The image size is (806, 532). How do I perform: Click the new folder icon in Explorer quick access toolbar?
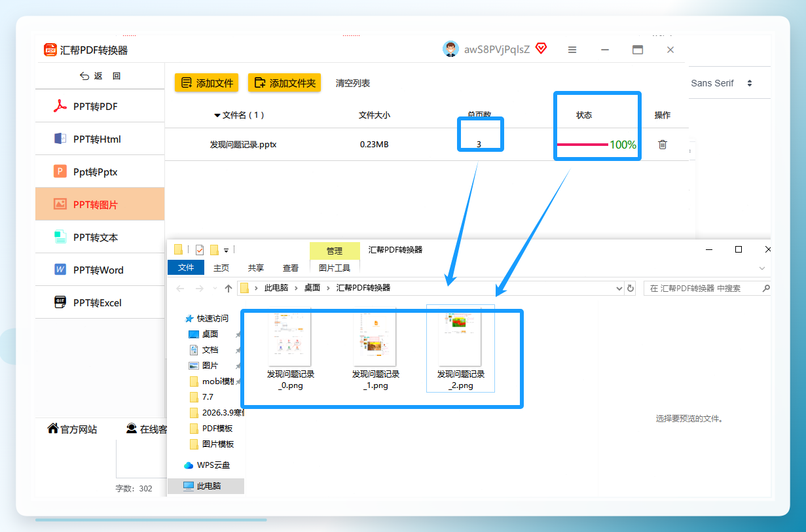[x=214, y=249]
